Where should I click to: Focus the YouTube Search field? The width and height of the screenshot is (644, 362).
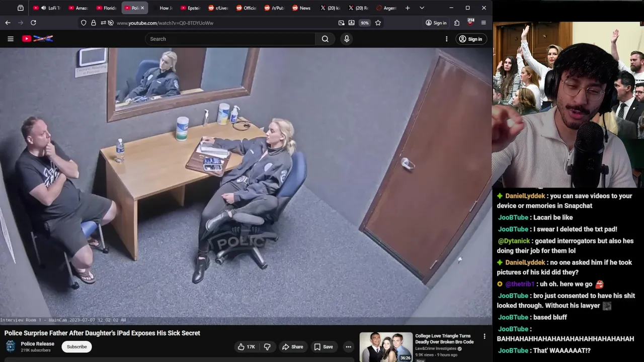tap(230, 39)
